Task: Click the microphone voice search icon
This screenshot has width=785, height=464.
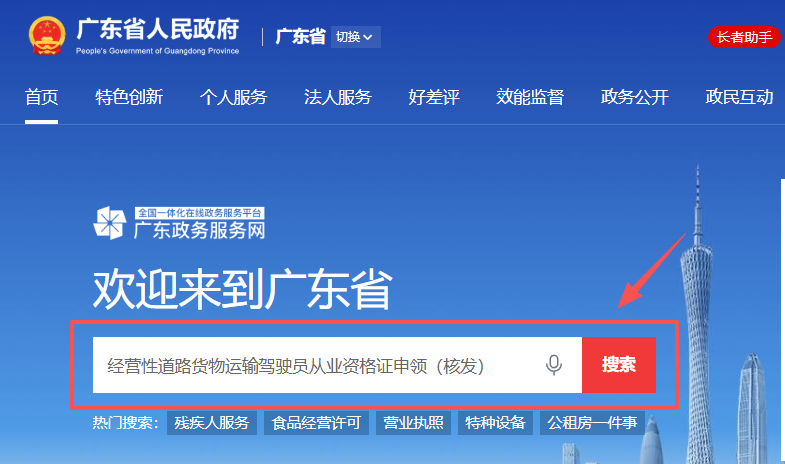Action: click(x=554, y=366)
